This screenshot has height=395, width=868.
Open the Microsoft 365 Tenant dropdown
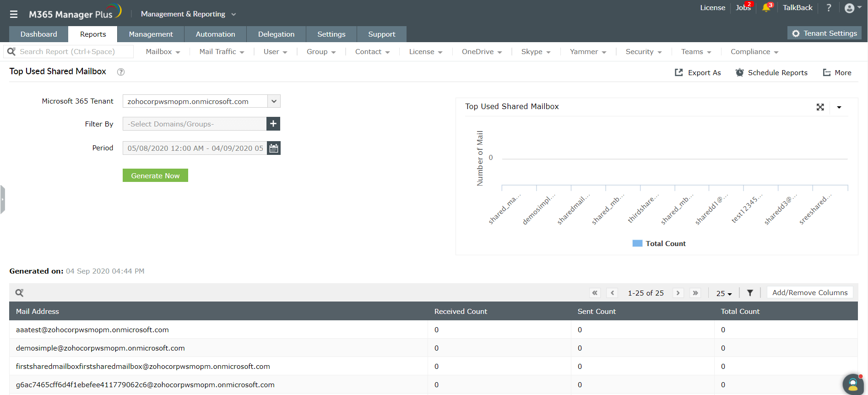(274, 101)
